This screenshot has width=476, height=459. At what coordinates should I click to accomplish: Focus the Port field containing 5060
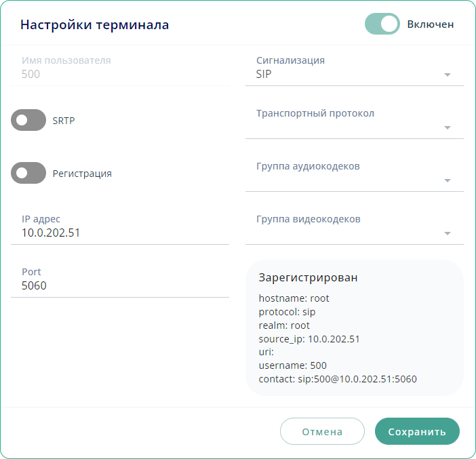click(119, 285)
